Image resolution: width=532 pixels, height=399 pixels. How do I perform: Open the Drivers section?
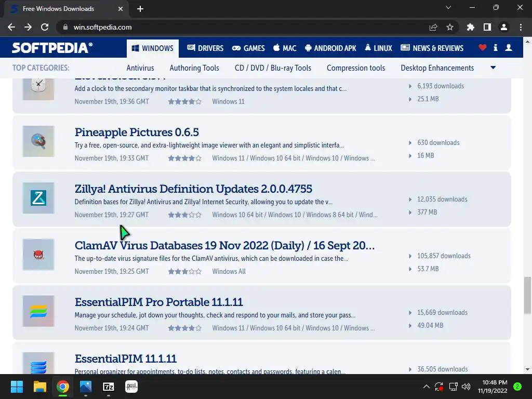pyautogui.click(x=205, y=48)
